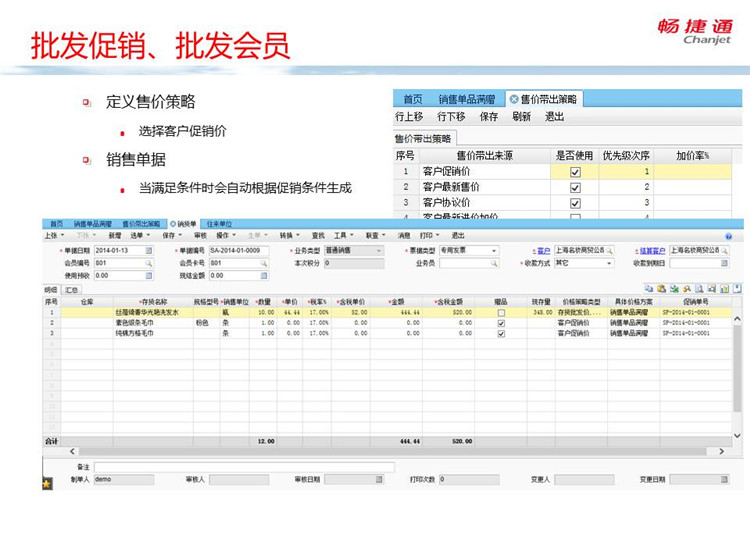The image size is (750, 542).
Task: Click the horizontal scrollbar right arrow
Action: [721, 451]
